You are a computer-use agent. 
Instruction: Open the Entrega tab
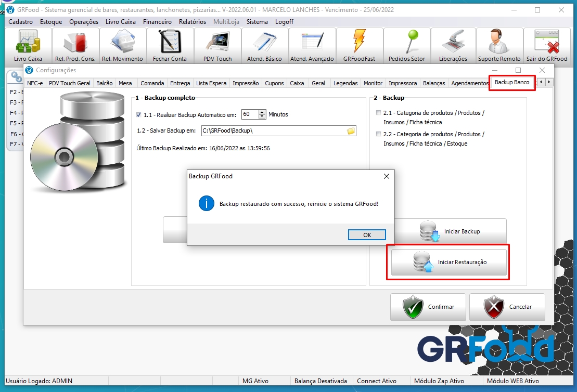181,83
